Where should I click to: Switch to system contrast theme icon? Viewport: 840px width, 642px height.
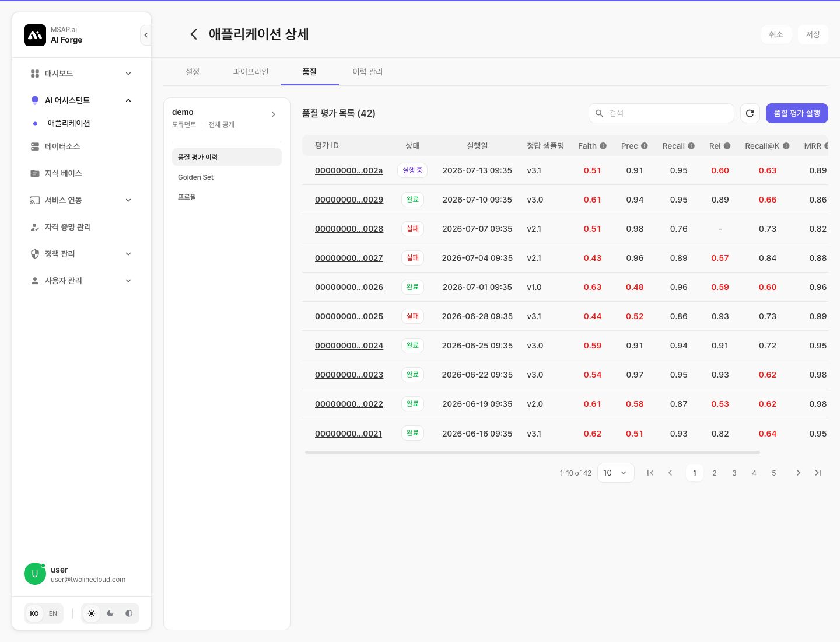click(129, 613)
